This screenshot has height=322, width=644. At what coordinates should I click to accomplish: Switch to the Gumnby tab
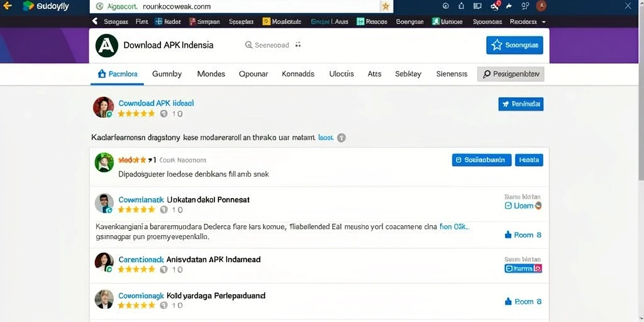(x=167, y=74)
